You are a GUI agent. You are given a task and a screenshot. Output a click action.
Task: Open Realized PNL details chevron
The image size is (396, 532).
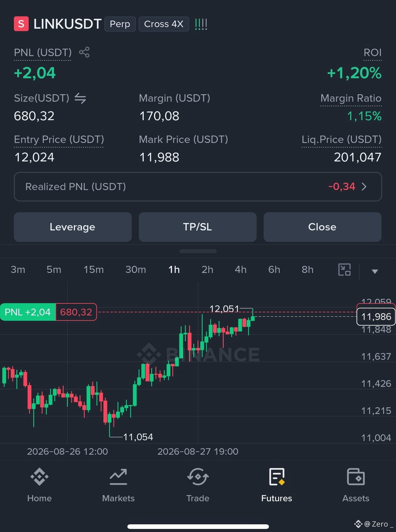click(364, 187)
